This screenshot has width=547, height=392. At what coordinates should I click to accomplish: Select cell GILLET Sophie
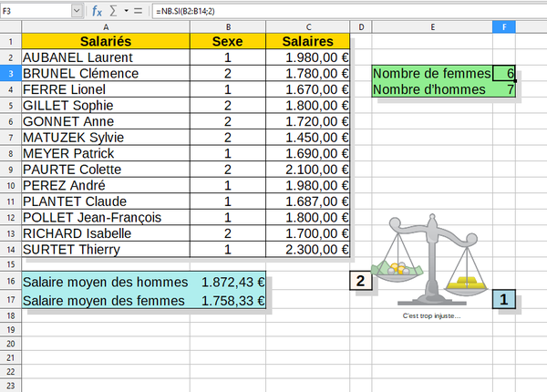click(106, 106)
